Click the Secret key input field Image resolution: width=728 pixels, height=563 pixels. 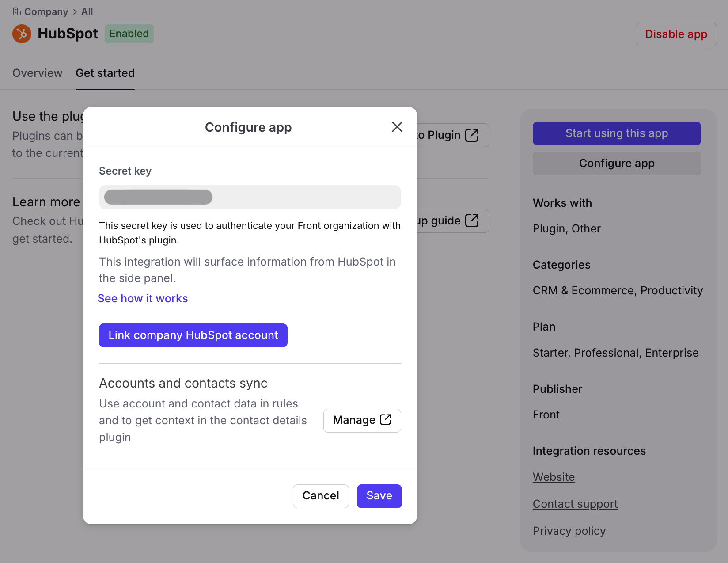[250, 197]
